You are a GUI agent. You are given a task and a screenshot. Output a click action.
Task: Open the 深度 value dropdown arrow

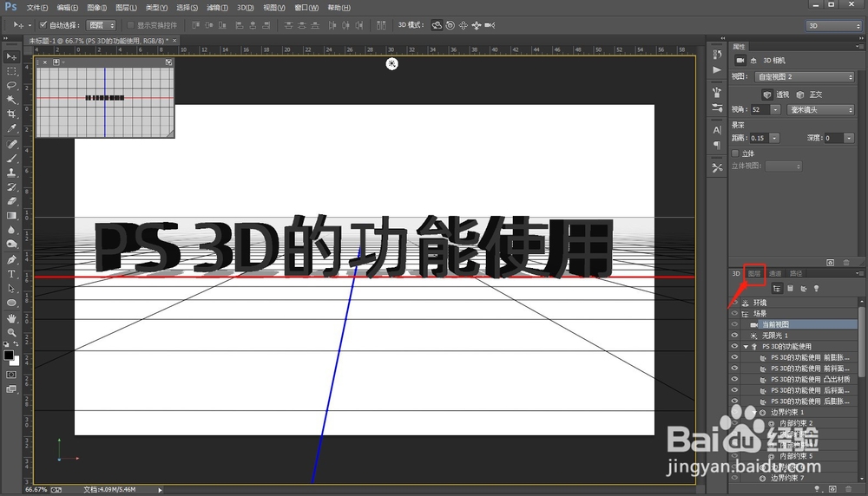(849, 138)
